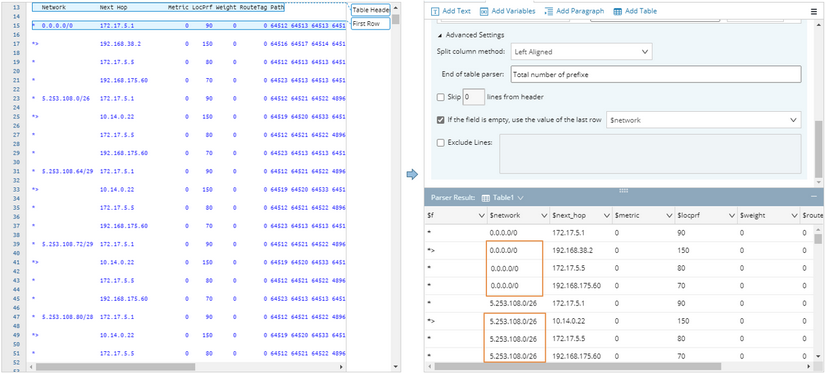Image resolution: width=826 pixels, height=373 pixels.
Task: Click the End of table parser field
Action: [x=655, y=74]
